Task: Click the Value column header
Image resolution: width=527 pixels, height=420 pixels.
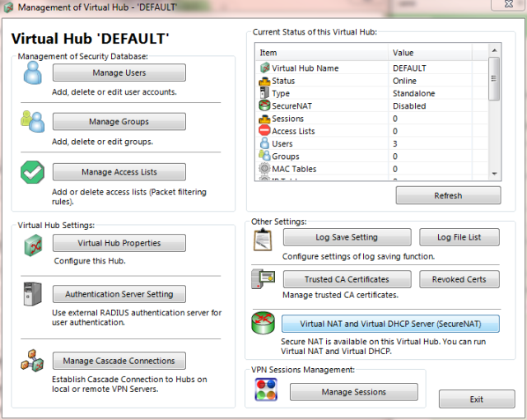Action: (430, 53)
